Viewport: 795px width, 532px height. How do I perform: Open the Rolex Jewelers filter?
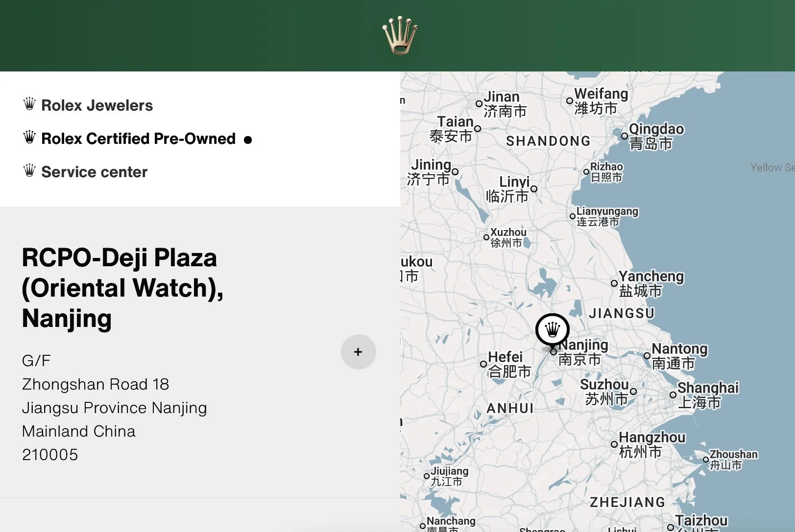click(97, 105)
